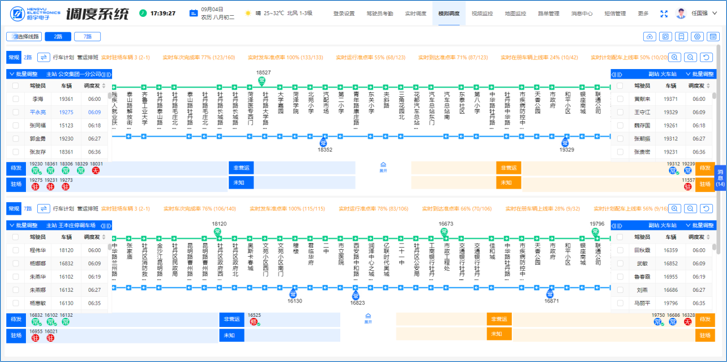Click swap direction icon beside 7路

coord(44,208)
